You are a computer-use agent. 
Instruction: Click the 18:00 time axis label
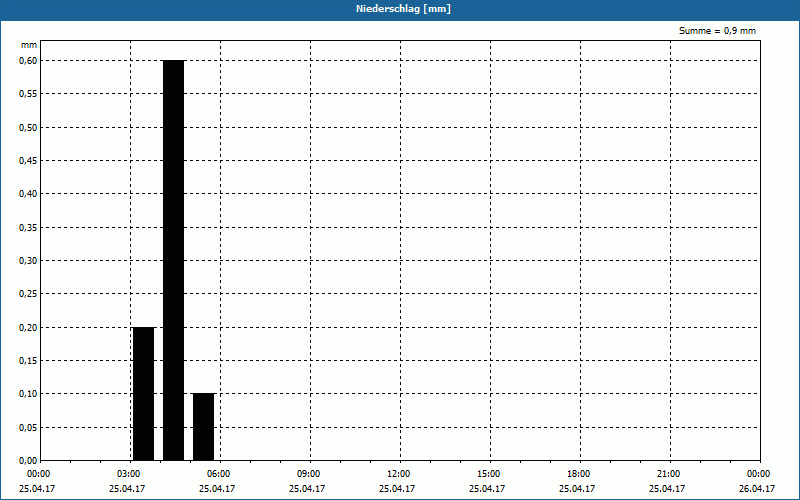579,474
